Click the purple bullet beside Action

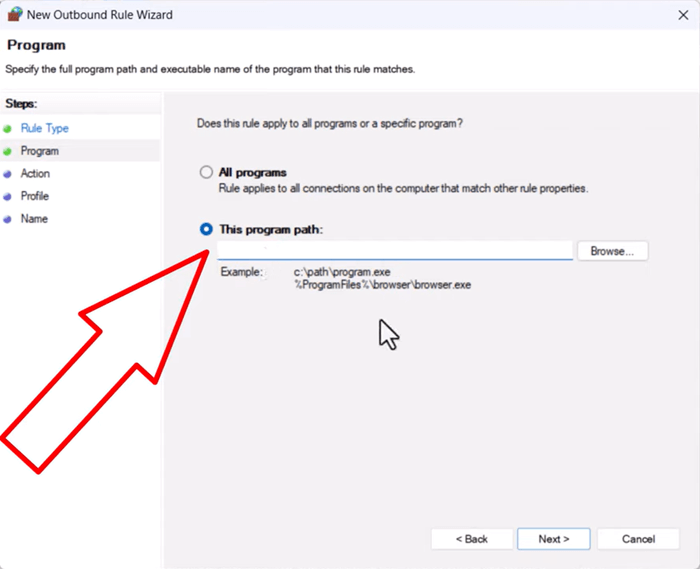coord(7,174)
